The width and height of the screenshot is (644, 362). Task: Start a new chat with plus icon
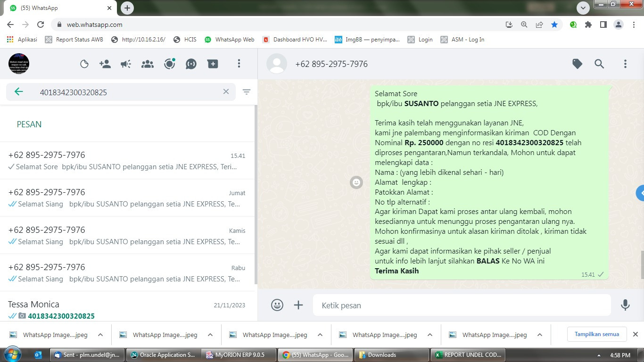click(x=213, y=64)
